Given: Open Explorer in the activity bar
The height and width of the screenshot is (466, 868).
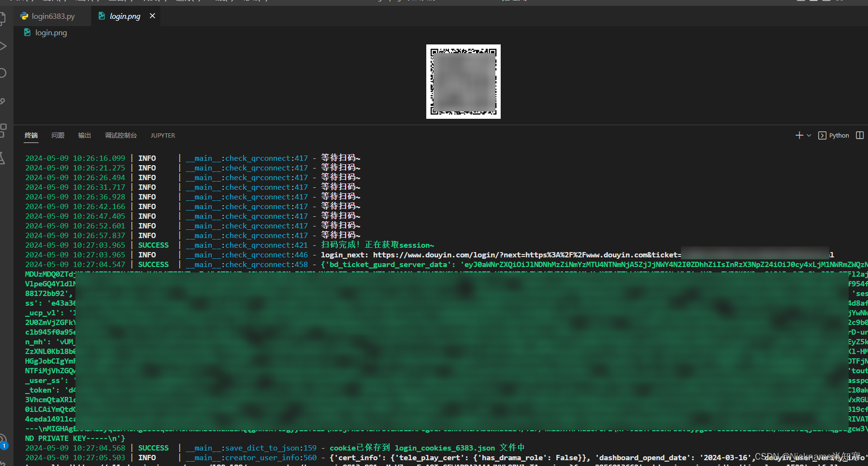Looking at the screenshot, I should coord(3,19).
